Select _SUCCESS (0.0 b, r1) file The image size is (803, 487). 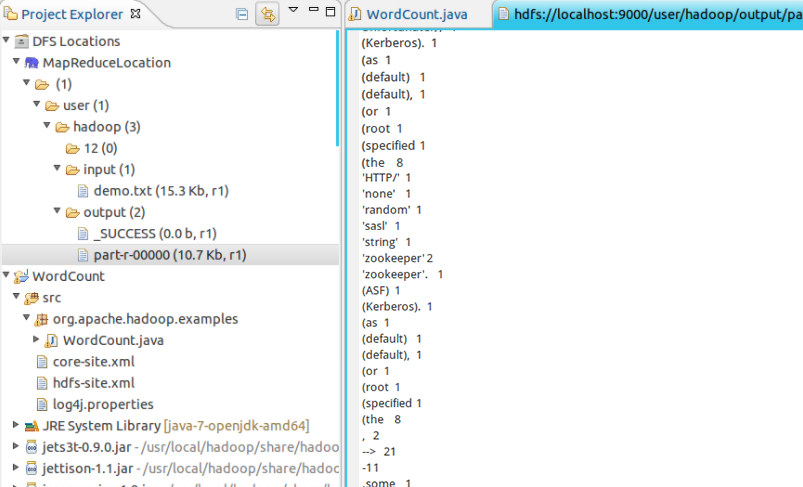click(155, 234)
